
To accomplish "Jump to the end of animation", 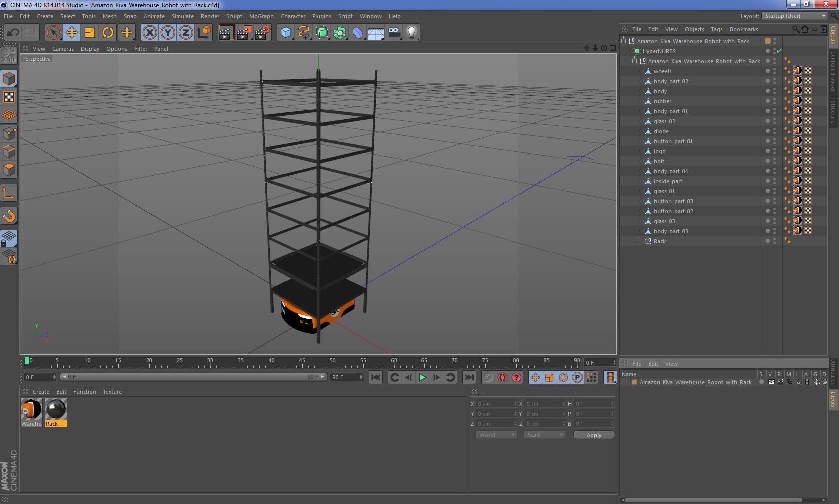I will click(x=469, y=377).
